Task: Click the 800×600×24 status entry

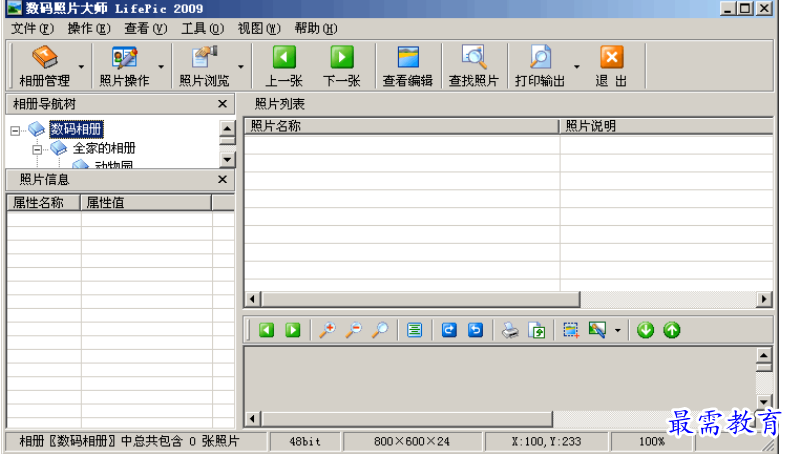Action: 412,441
